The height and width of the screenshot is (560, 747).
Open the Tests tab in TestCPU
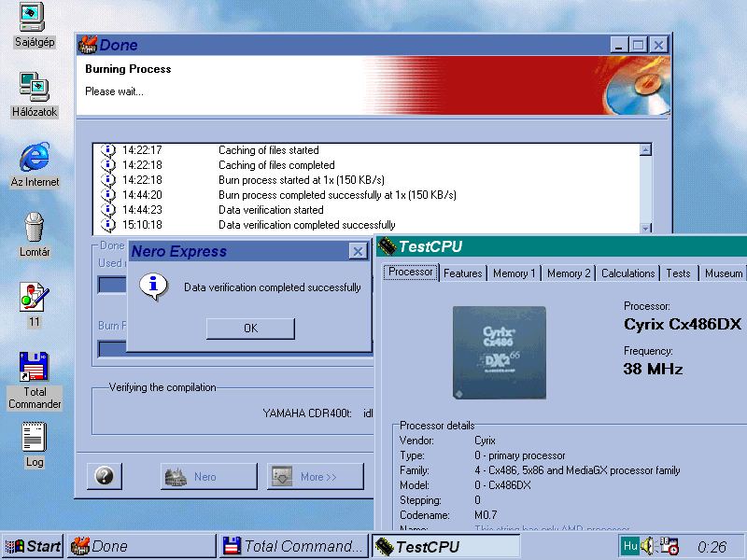pyautogui.click(x=678, y=273)
